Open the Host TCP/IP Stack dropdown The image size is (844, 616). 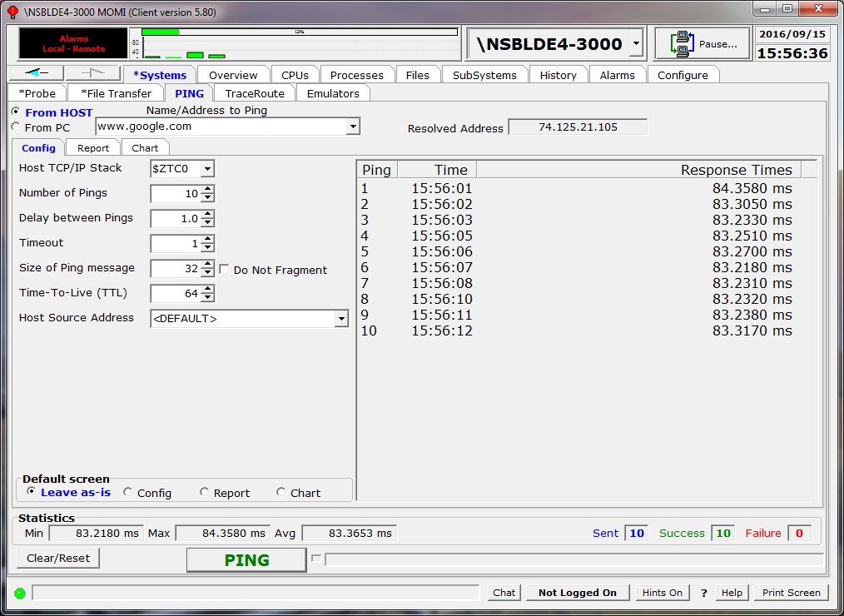pos(207,169)
